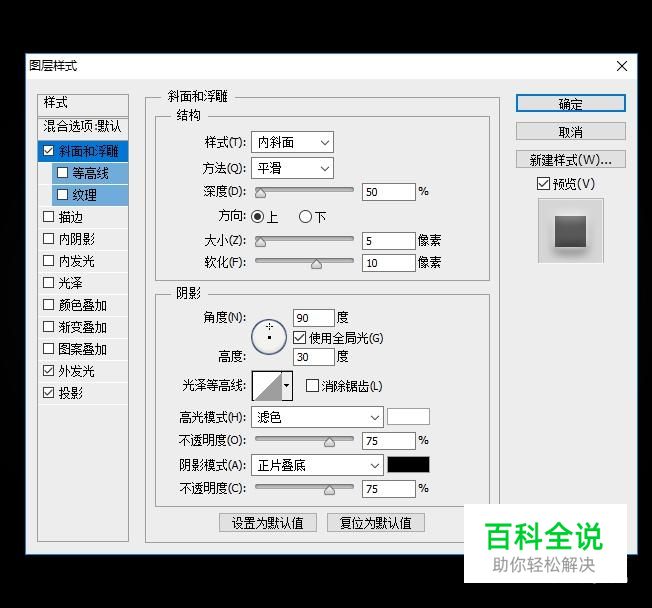Click the 光泽等高线 contour thumbnail
The image size is (652, 608).
coord(267,386)
